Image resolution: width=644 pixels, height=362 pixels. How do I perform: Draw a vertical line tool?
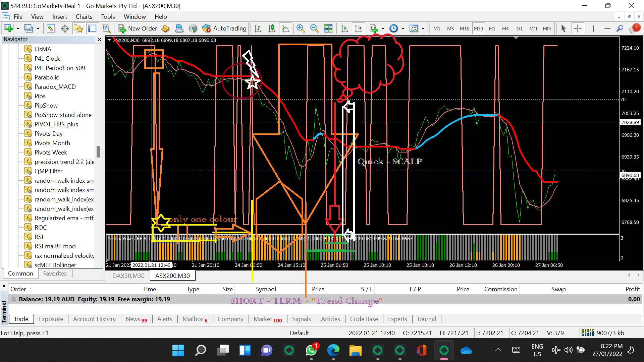[x=593, y=28]
